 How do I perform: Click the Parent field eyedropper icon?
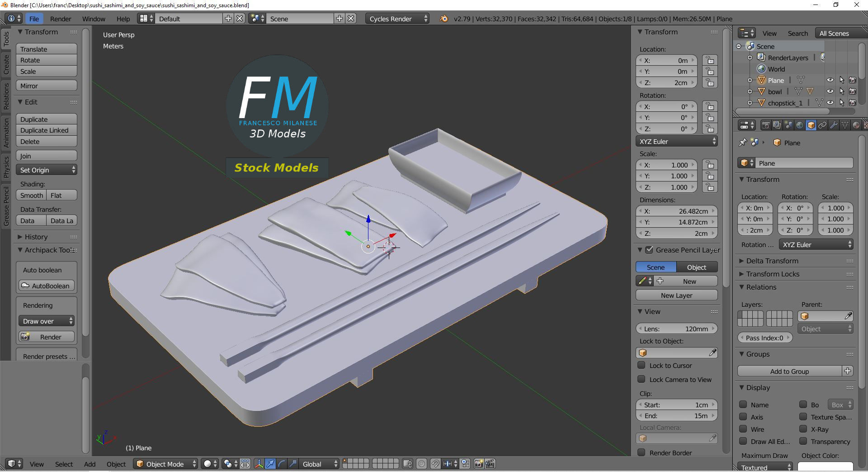[x=848, y=316]
